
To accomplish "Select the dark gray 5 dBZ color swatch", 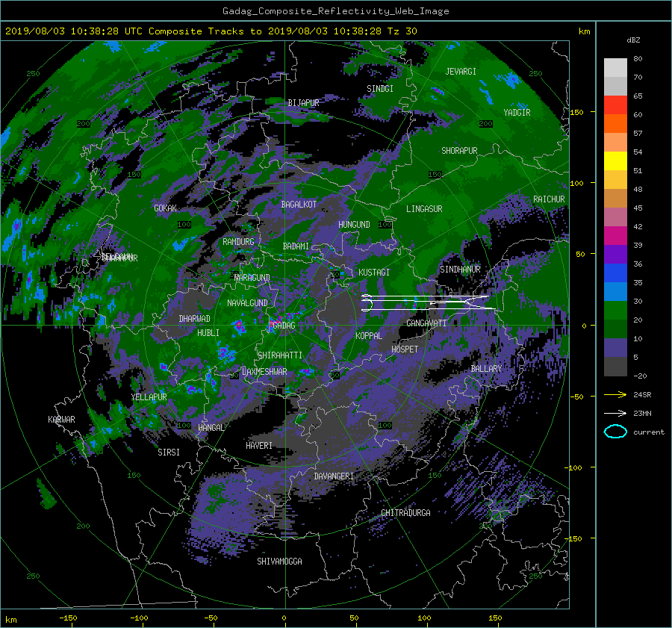I will (x=615, y=367).
